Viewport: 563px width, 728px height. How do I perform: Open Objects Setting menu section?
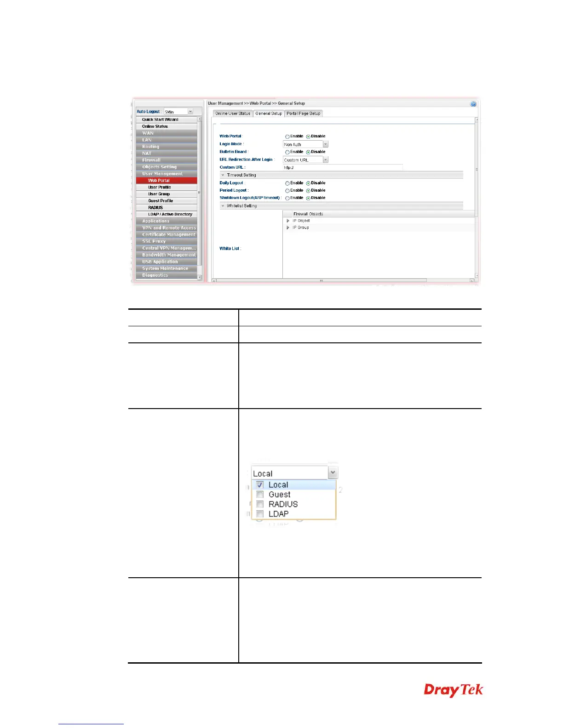coord(167,167)
